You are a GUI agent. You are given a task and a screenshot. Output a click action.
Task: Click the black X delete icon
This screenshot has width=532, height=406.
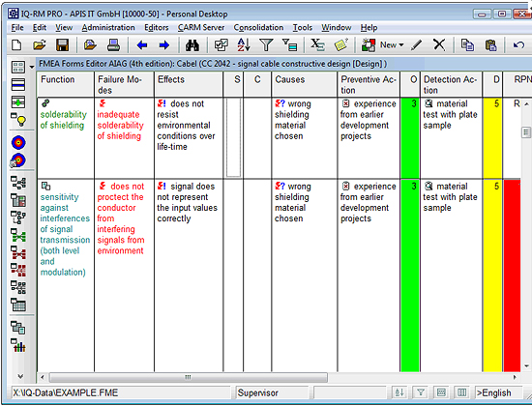439,44
